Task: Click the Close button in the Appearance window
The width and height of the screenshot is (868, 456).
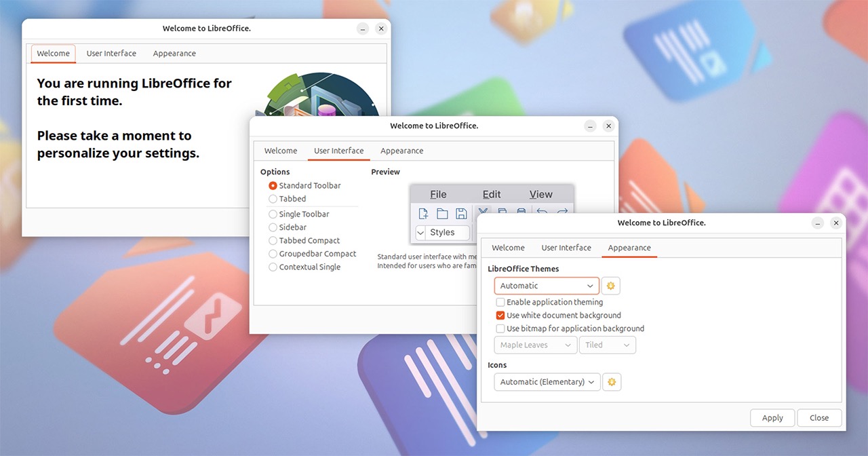Action: pyautogui.click(x=819, y=418)
